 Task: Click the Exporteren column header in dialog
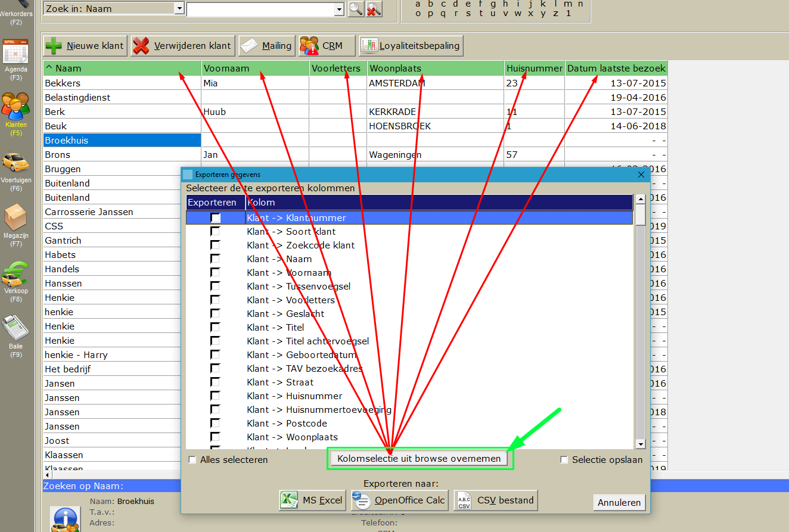pos(216,203)
